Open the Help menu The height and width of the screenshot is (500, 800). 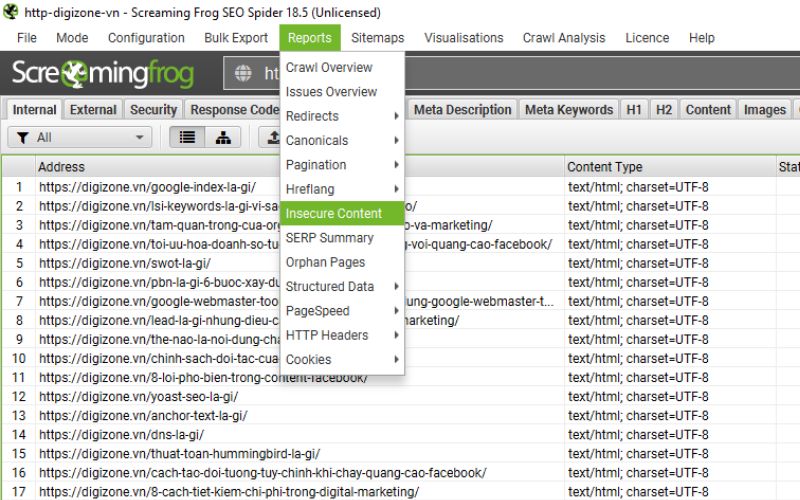tap(702, 38)
